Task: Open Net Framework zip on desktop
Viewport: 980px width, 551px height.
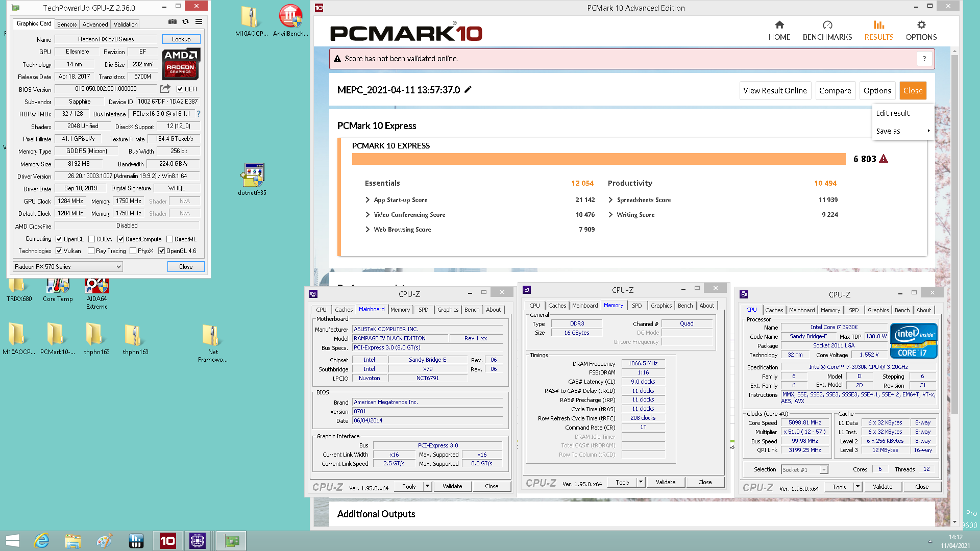Action: (x=213, y=342)
